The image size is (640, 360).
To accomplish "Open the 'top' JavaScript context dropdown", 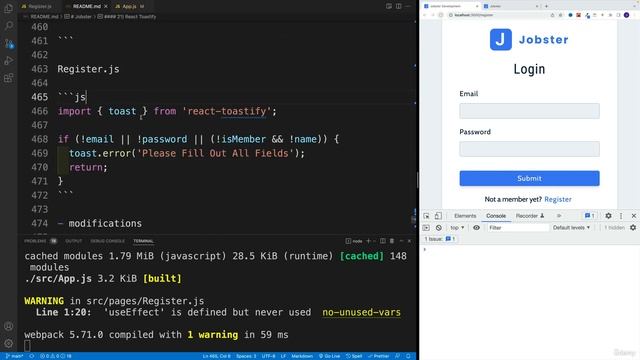I will pyautogui.click(x=457, y=228).
